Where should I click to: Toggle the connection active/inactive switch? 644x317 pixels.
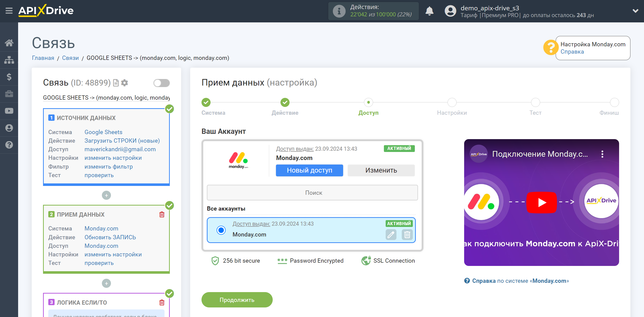[162, 82]
